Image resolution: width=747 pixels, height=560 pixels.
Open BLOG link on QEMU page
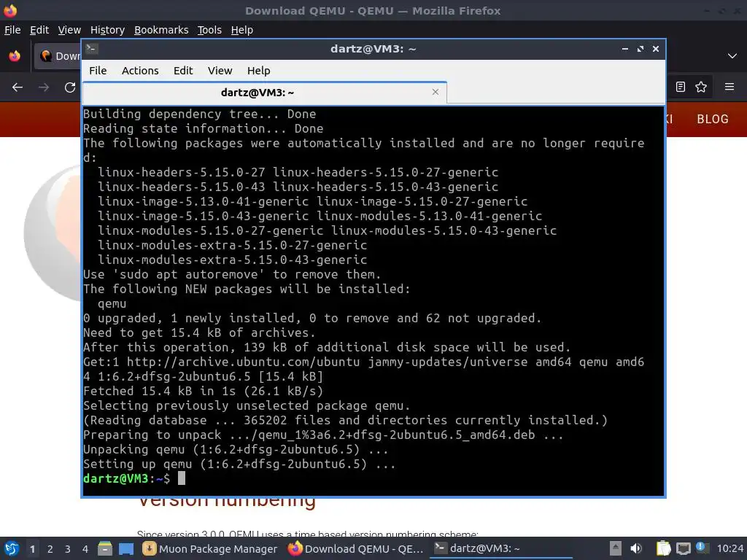click(712, 119)
